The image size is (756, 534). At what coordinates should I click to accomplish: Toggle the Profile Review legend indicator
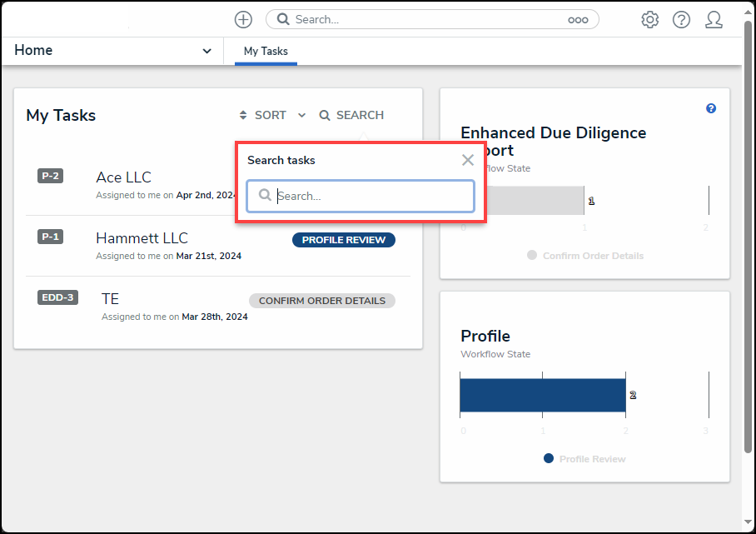click(548, 458)
